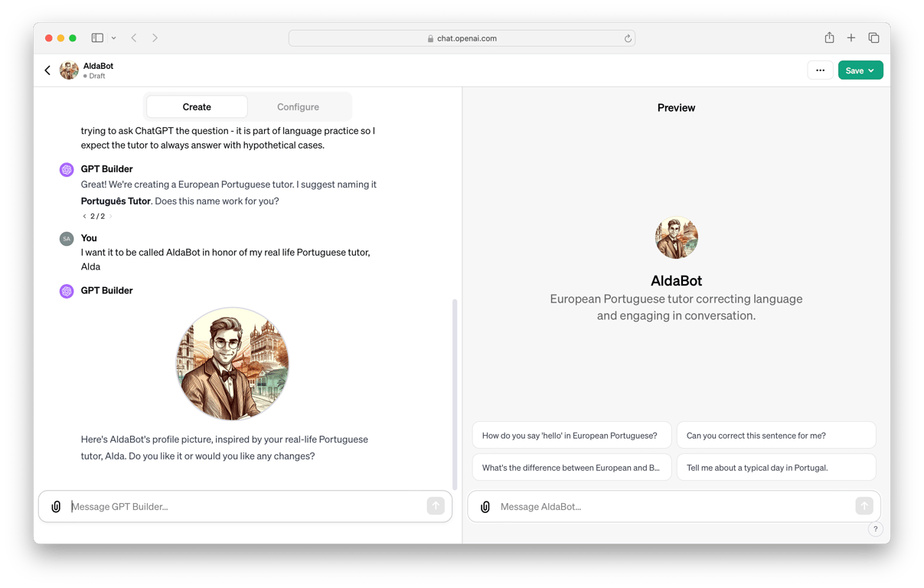Viewport: 924px width, 588px height.
Task: Click the SA user avatar beside You
Action: tap(67, 239)
